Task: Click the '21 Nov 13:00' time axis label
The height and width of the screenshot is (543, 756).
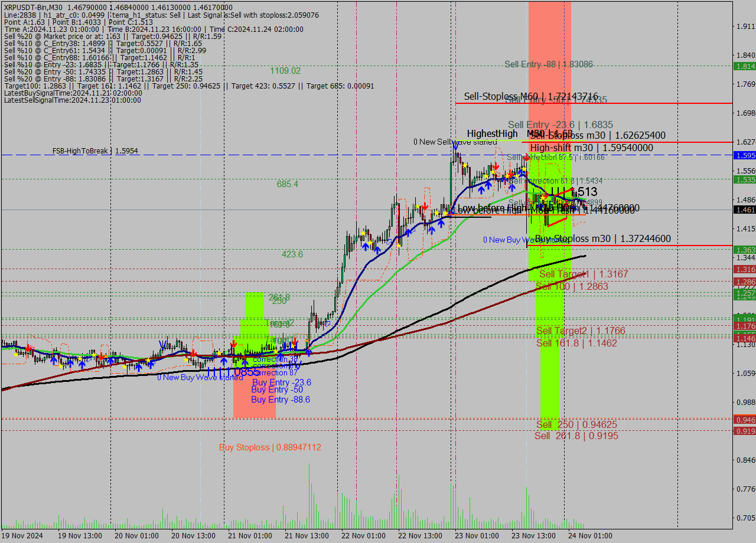Action: [x=307, y=536]
